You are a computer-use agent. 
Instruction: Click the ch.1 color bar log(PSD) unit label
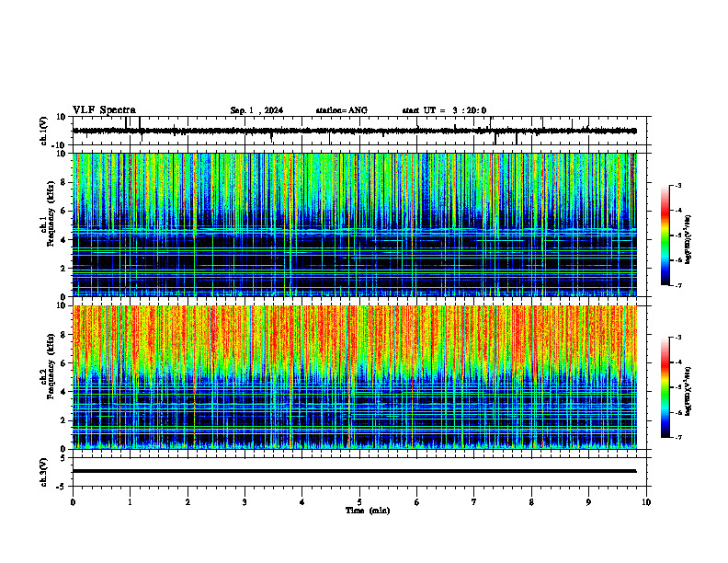(688, 240)
